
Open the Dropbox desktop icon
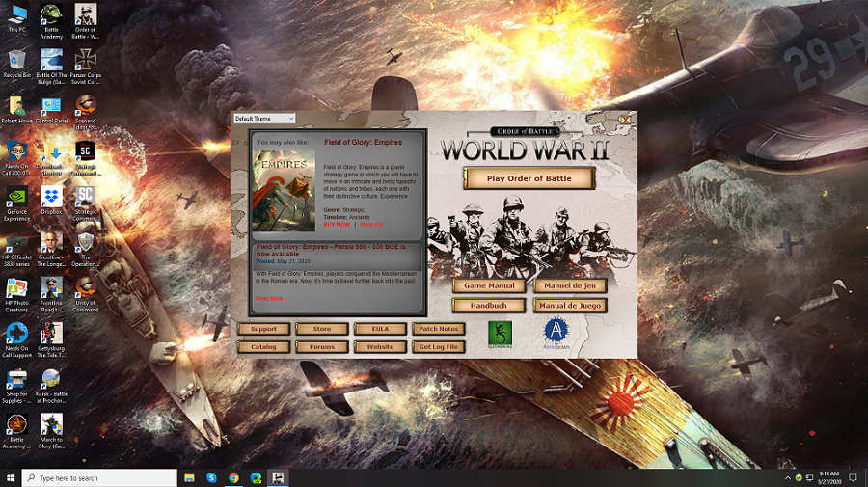click(51, 201)
